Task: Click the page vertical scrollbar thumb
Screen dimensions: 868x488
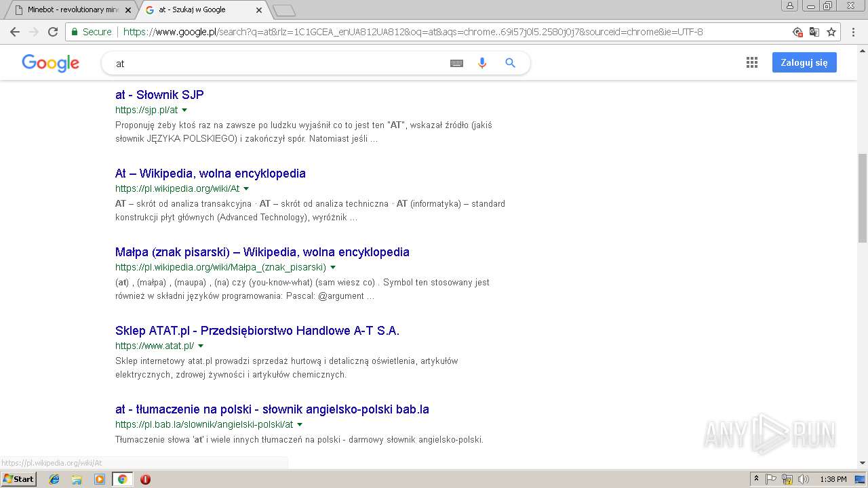Action: click(863, 198)
